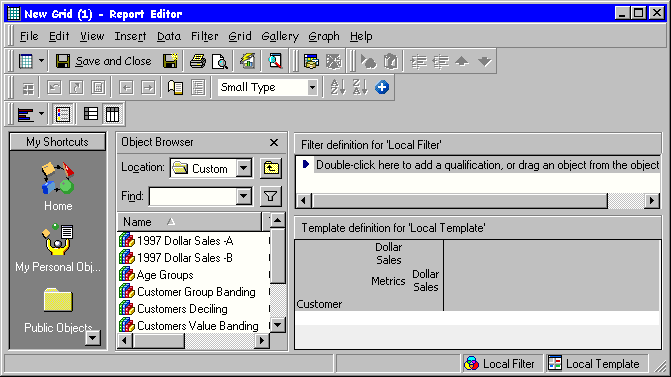The width and height of the screenshot is (671, 377).
Task: Select Customers Value Banding item
Action: [189, 326]
